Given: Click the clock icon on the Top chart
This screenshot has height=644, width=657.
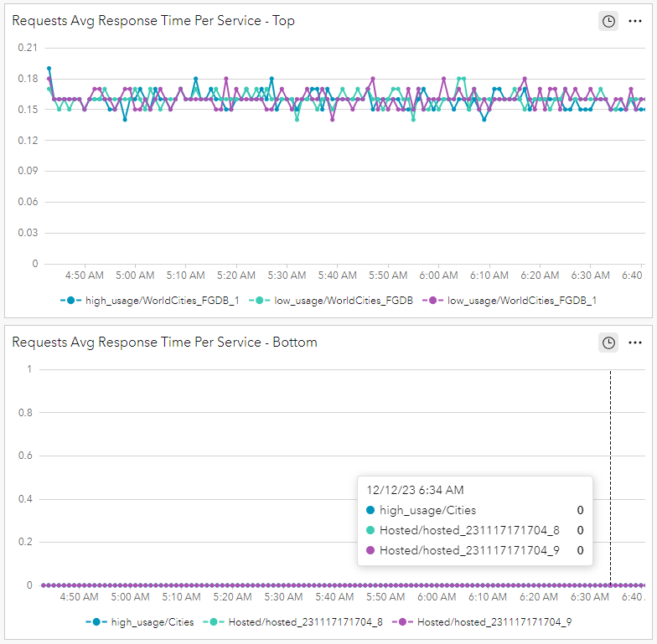Looking at the screenshot, I should tap(608, 21).
